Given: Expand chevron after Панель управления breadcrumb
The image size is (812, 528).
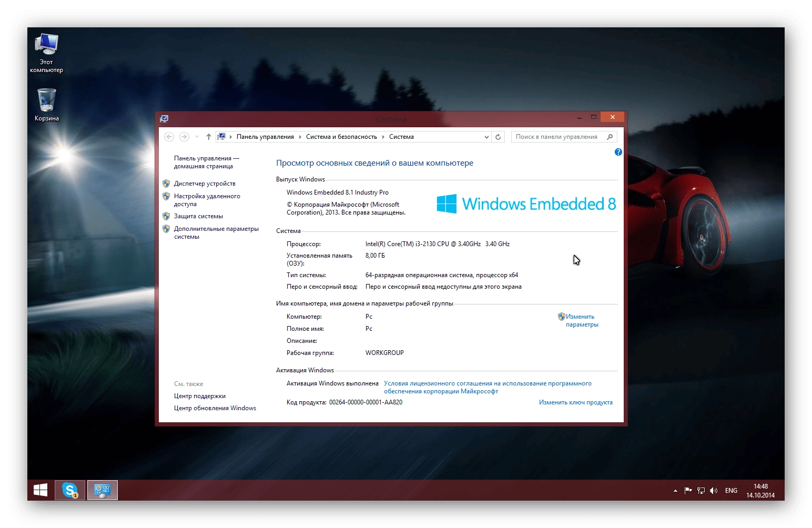Looking at the screenshot, I should pyautogui.click(x=300, y=137).
